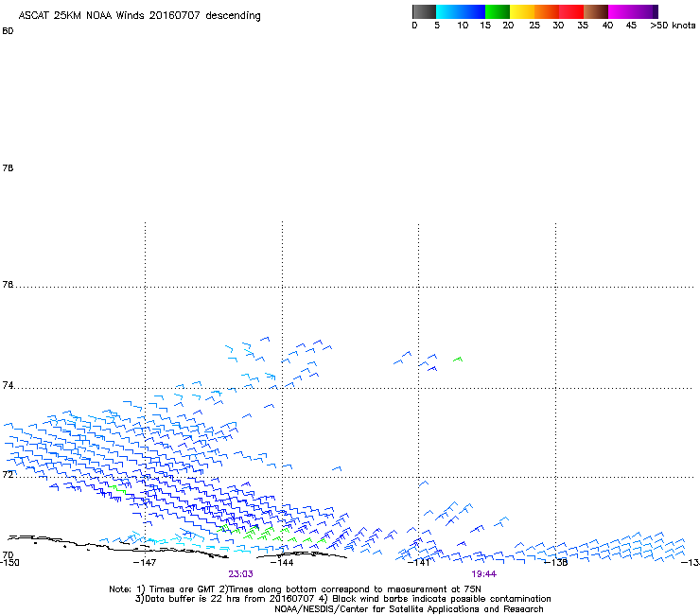The width and height of the screenshot is (700, 615).
Task: Click the legend tick label '45'
Action: [x=631, y=26]
